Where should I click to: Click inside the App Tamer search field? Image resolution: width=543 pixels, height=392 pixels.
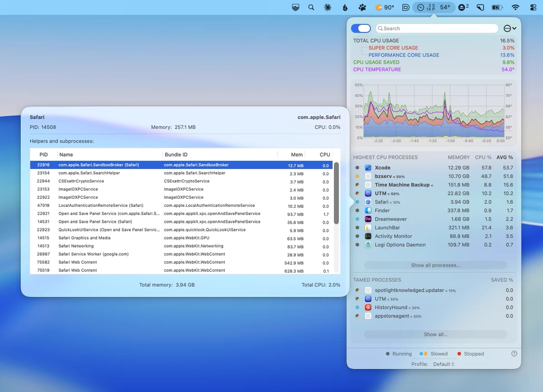pyautogui.click(x=437, y=29)
